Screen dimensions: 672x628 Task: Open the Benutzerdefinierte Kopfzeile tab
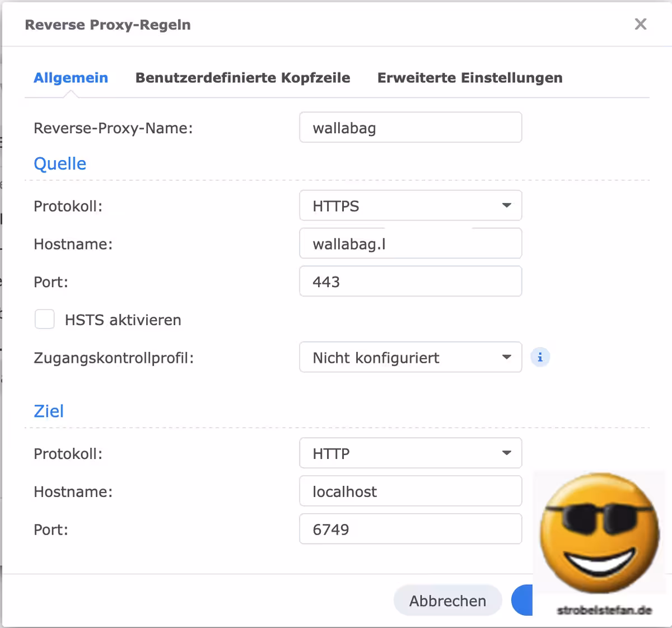242,78
